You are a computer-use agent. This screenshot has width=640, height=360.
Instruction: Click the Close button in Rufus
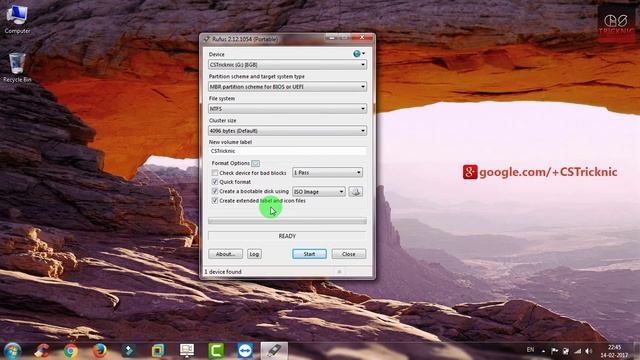pos(349,254)
